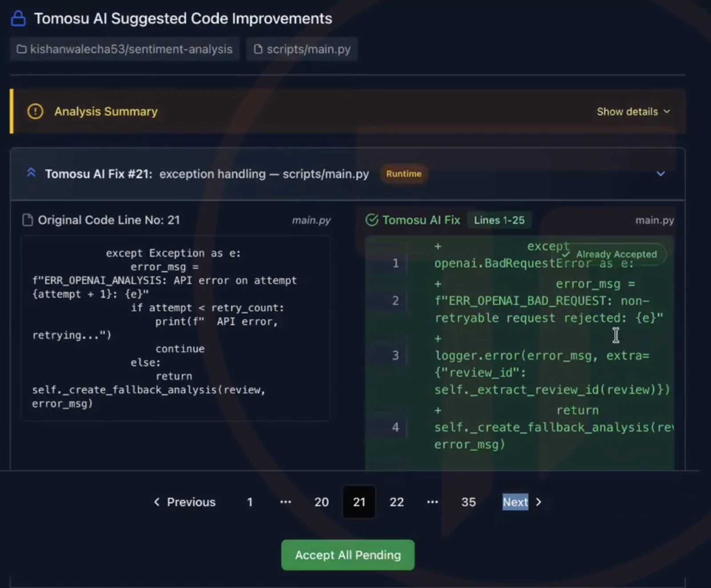Click the Lines 1-25 badge

click(499, 220)
